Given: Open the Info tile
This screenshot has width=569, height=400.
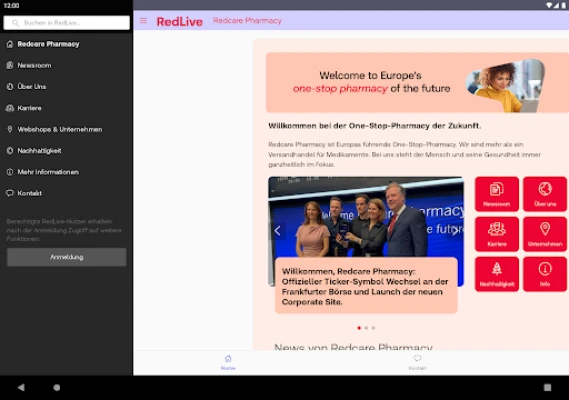Looking at the screenshot, I should [x=545, y=274].
